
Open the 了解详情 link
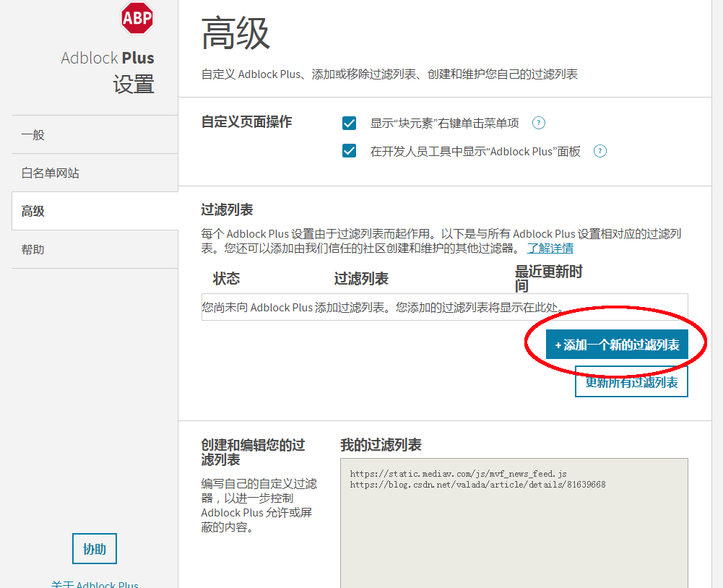(550, 248)
